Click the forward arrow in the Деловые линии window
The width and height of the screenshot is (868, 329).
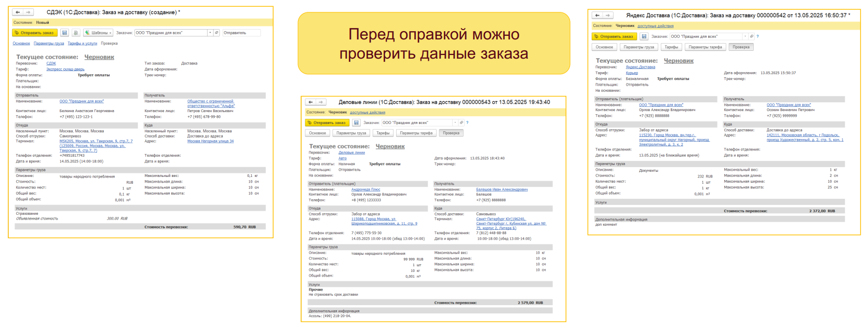tap(321, 102)
